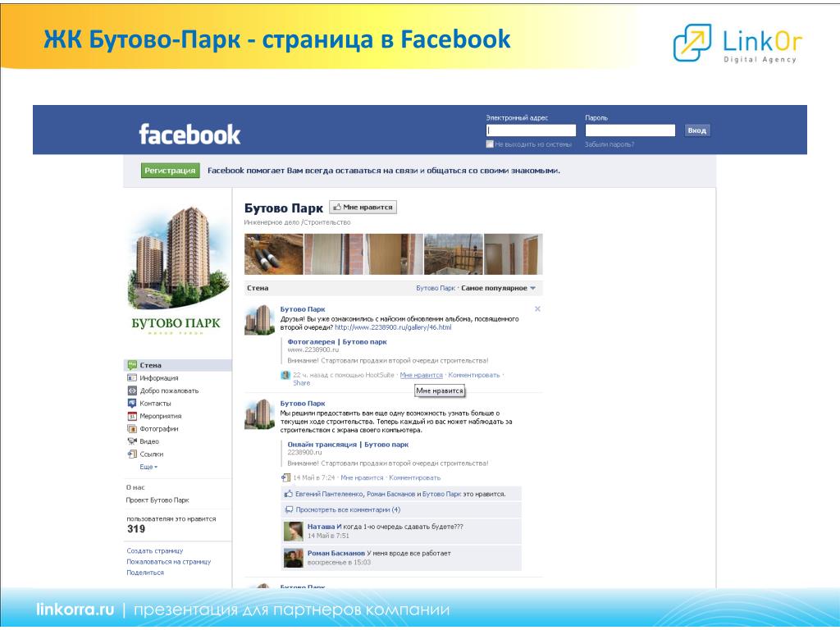This screenshot has width=840, height=630.
Task: Click Комментировать under first post
Action: click(473, 375)
